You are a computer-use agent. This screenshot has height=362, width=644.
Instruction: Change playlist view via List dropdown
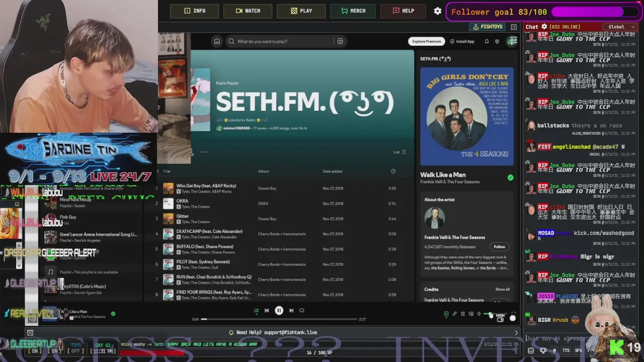(399, 152)
